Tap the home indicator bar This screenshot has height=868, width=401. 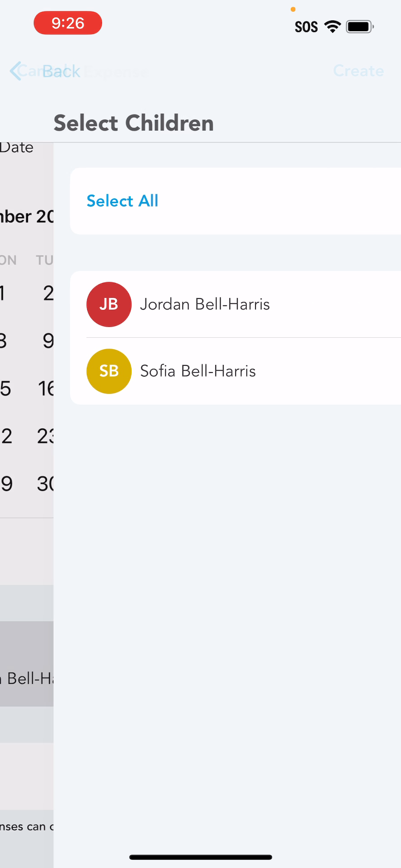pos(200,857)
